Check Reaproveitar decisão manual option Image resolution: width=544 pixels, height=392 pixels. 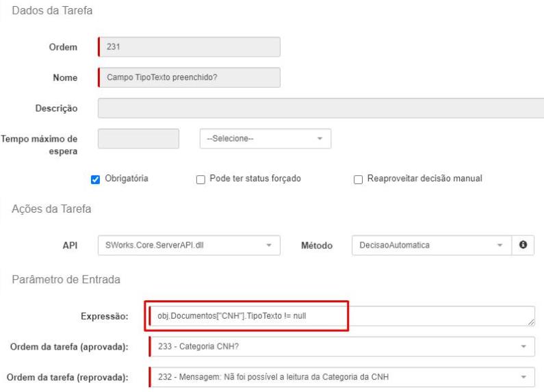pos(358,179)
